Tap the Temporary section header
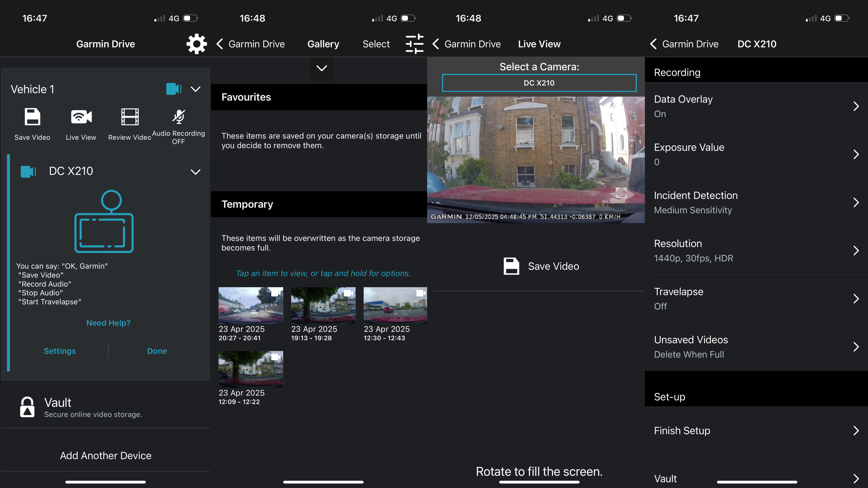This screenshot has height=488, width=868. 319,204
